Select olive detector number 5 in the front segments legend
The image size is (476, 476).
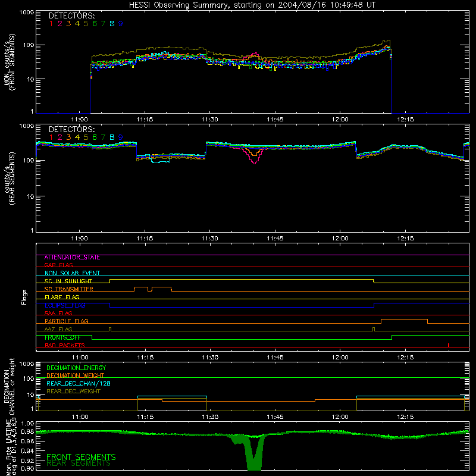pyautogui.click(x=86, y=24)
